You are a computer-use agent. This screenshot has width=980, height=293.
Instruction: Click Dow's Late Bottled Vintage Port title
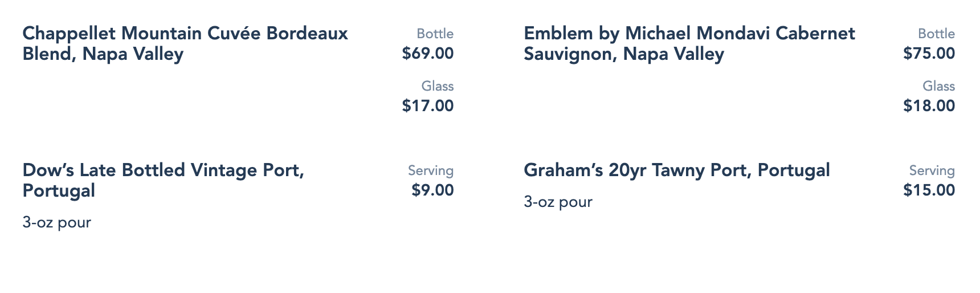pos(164,170)
